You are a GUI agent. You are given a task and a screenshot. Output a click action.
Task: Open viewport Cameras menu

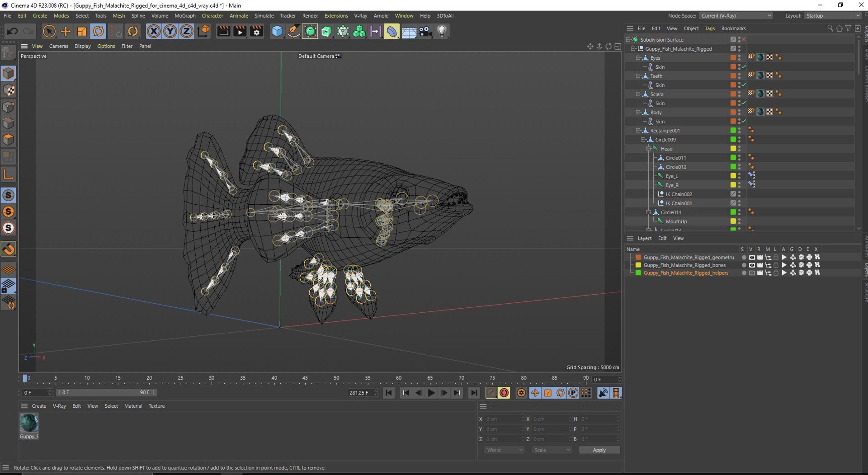click(x=58, y=46)
